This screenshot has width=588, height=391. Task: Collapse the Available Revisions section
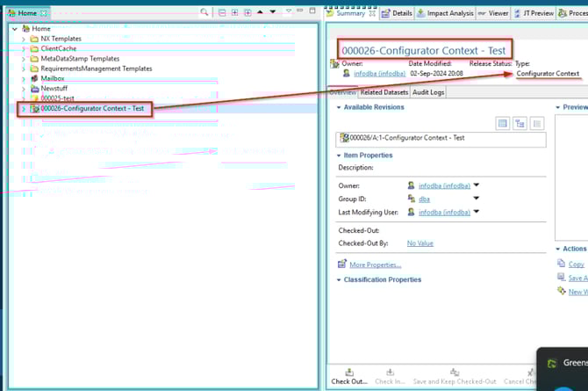(339, 107)
